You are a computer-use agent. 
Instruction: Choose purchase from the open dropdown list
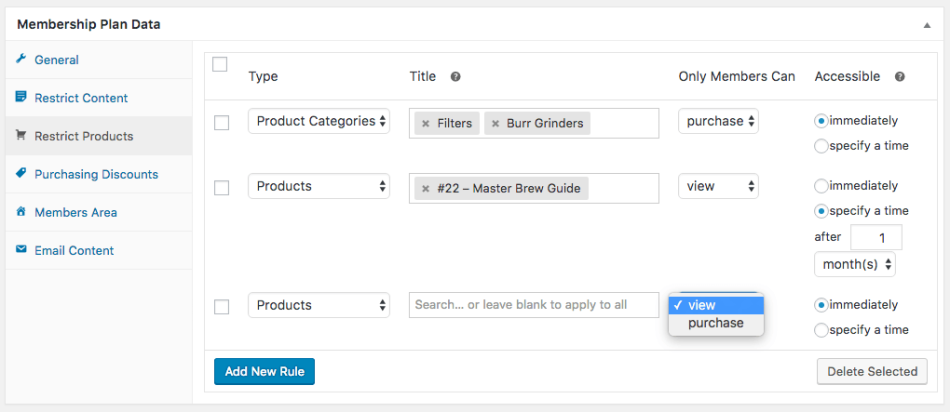pyautogui.click(x=715, y=324)
